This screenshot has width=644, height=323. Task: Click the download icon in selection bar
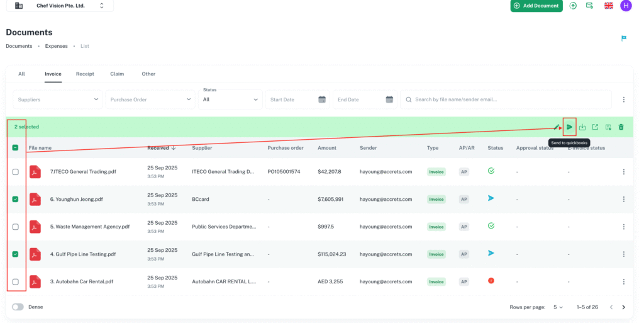tap(582, 127)
